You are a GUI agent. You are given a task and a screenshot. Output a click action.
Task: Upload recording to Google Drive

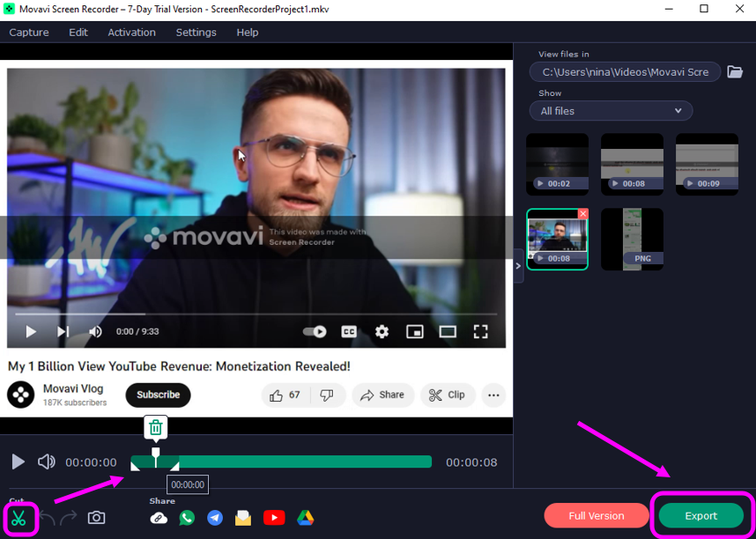coord(305,518)
